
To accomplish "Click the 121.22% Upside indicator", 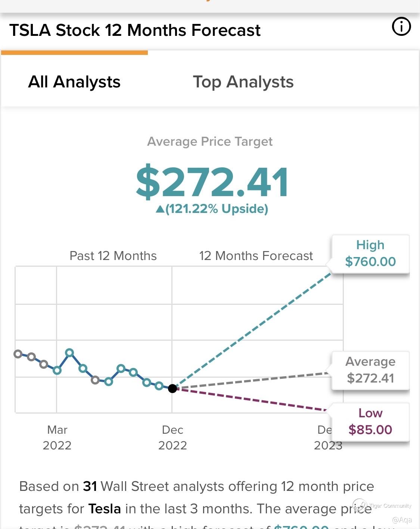I will [x=212, y=208].
